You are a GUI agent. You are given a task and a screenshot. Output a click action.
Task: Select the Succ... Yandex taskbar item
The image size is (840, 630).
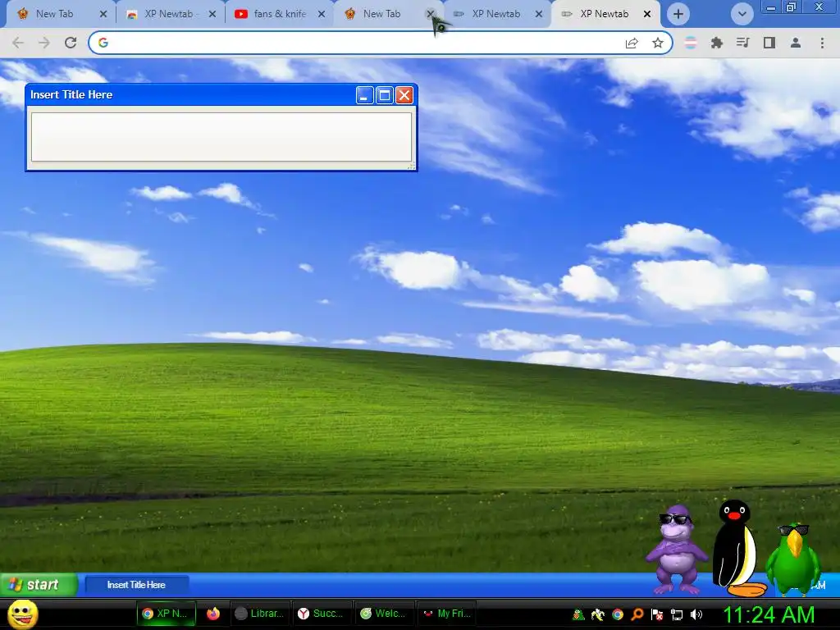[322, 614]
